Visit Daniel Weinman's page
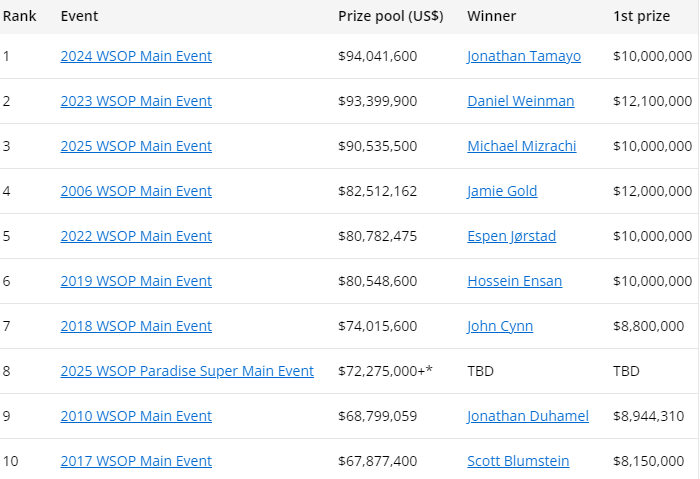700x479 pixels. 520,101
